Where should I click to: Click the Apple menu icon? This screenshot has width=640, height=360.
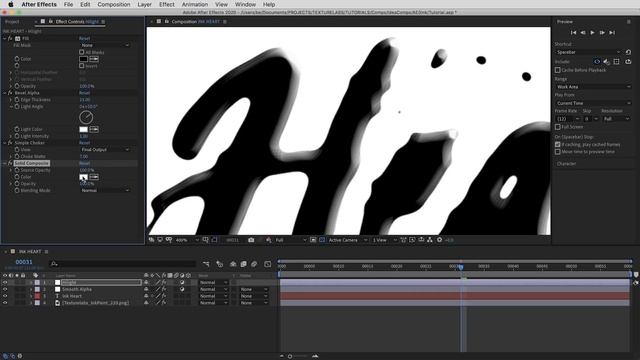point(11,4)
